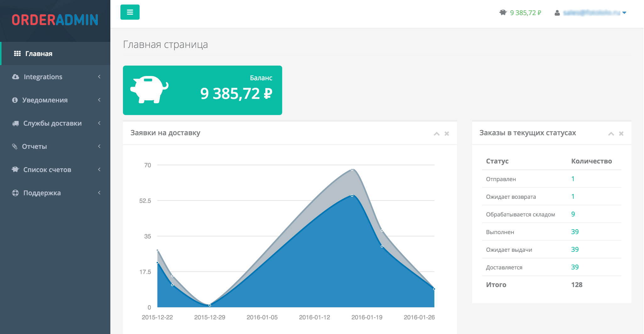Click the Уведомления info icon
Screen dimensions: 644x334
(15, 100)
